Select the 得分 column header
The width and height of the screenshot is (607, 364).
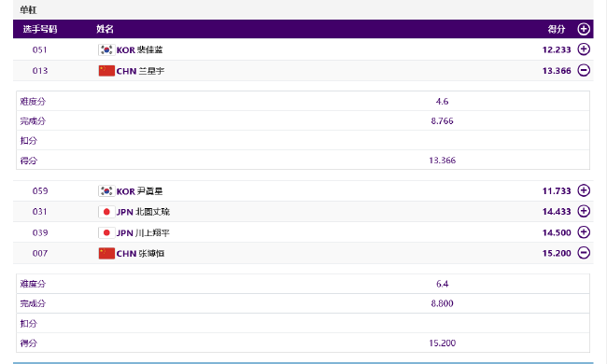click(557, 29)
